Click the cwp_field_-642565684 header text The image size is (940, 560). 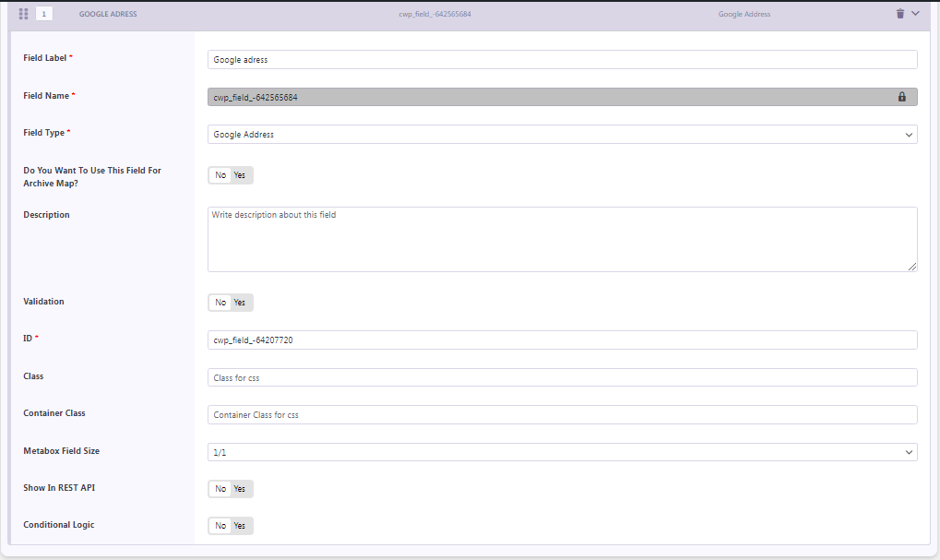[x=434, y=14]
